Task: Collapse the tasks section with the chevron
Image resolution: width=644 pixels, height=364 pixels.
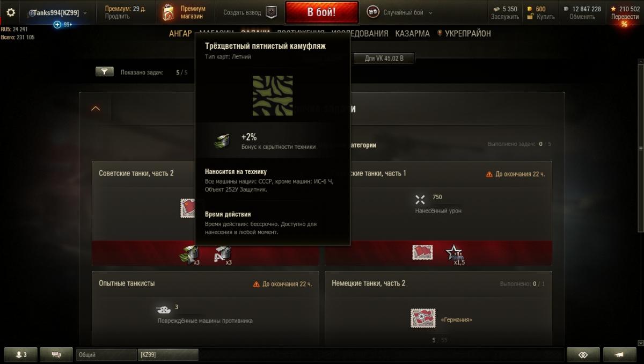Action: [x=96, y=108]
